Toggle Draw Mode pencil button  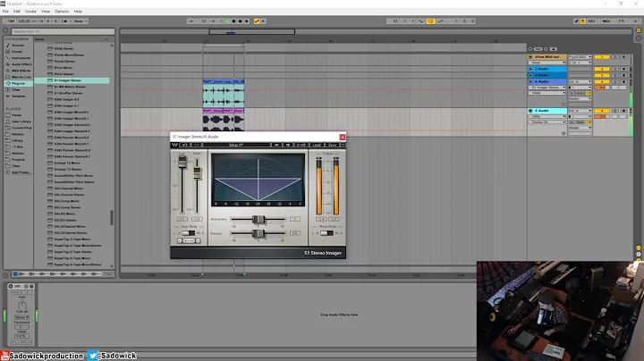pyautogui.click(x=576, y=21)
